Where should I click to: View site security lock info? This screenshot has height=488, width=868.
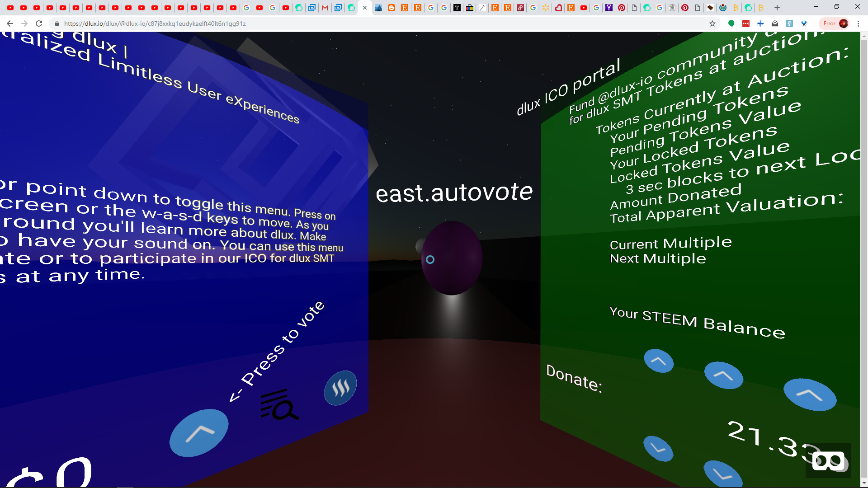pyautogui.click(x=57, y=23)
